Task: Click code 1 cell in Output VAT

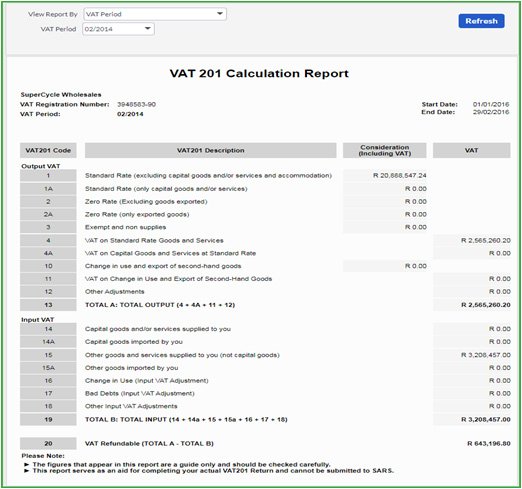Action: point(48,176)
